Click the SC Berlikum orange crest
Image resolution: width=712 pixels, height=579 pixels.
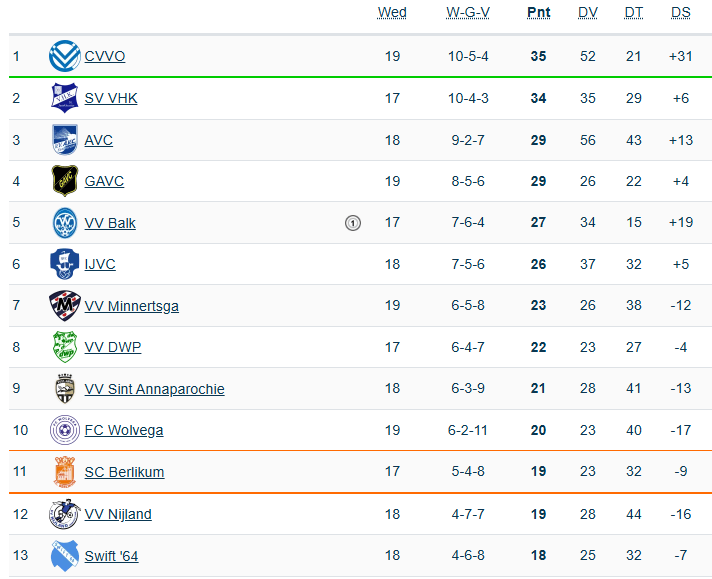coord(65,472)
